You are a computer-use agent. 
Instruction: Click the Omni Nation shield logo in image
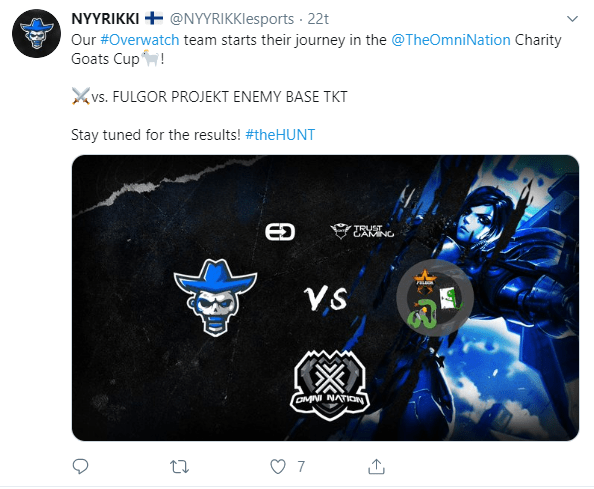click(x=329, y=385)
